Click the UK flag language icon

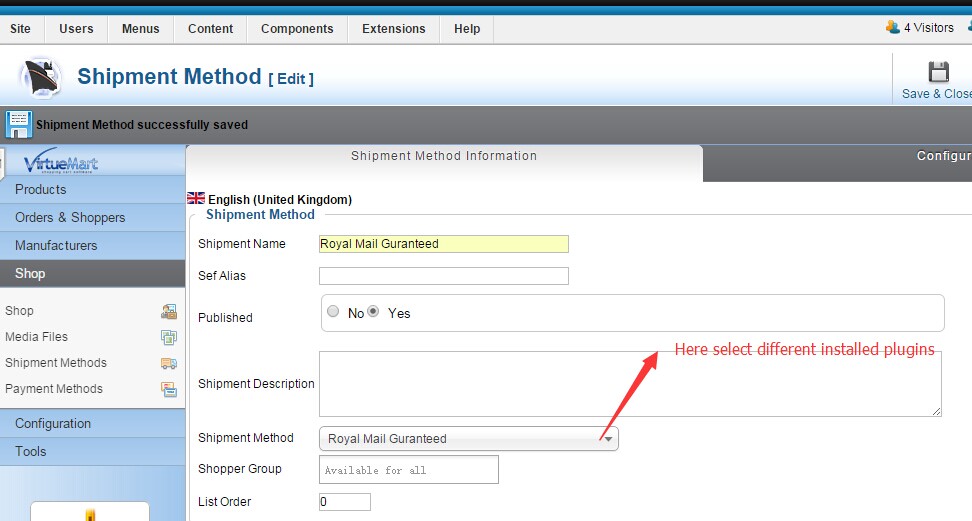click(x=196, y=198)
